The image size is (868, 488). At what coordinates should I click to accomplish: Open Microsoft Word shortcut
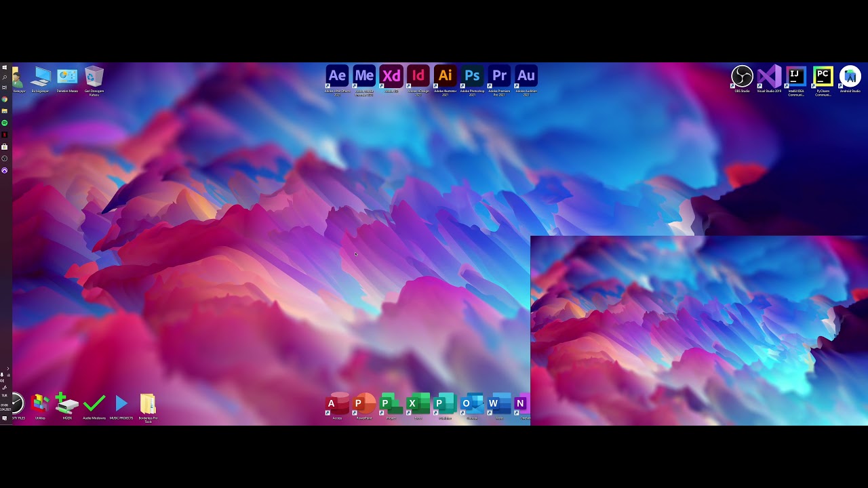(500, 406)
